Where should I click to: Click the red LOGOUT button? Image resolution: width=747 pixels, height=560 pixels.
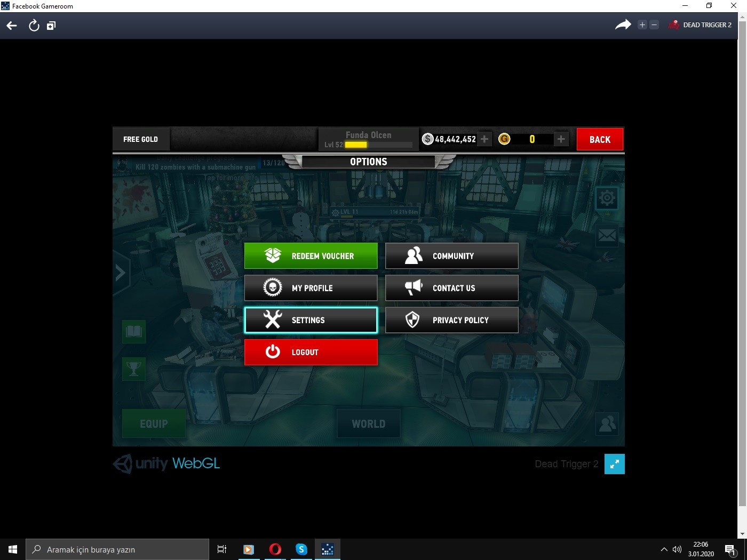tap(311, 352)
